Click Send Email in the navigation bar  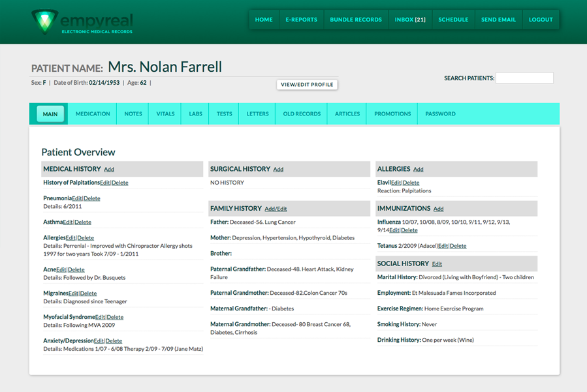(x=498, y=20)
